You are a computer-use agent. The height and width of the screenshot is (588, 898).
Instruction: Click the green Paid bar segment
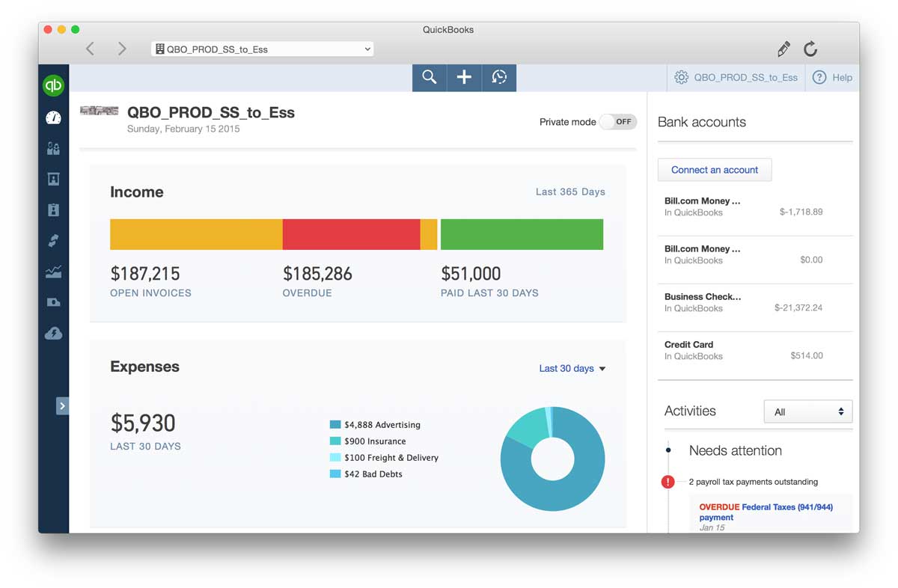[522, 234]
